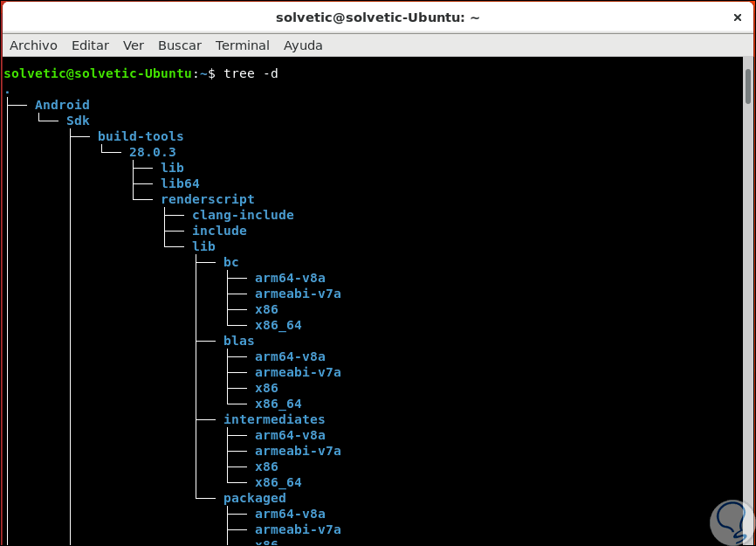The width and height of the screenshot is (756, 546).
Task: Click the packaged directory name
Action: [x=254, y=498]
